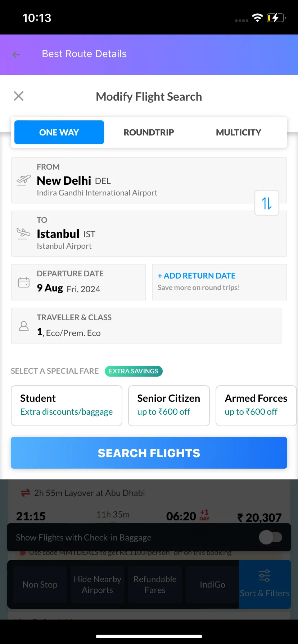Image resolution: width=298 pixels, height=644 pixels.
Task: Open the Traveller & Class selector
Action: 146,326
